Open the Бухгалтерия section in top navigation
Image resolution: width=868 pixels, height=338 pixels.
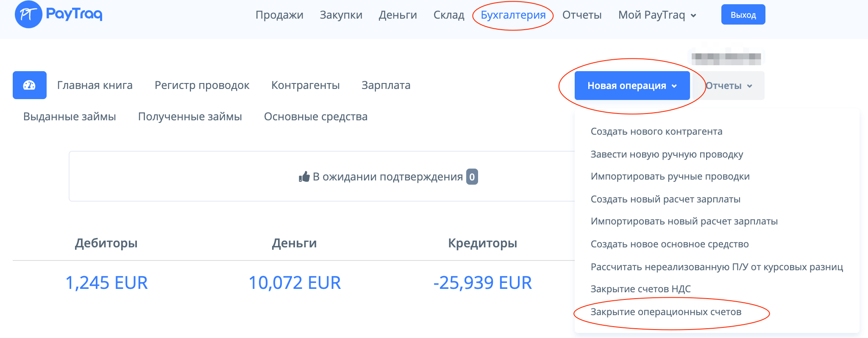[x=513, y=15]
